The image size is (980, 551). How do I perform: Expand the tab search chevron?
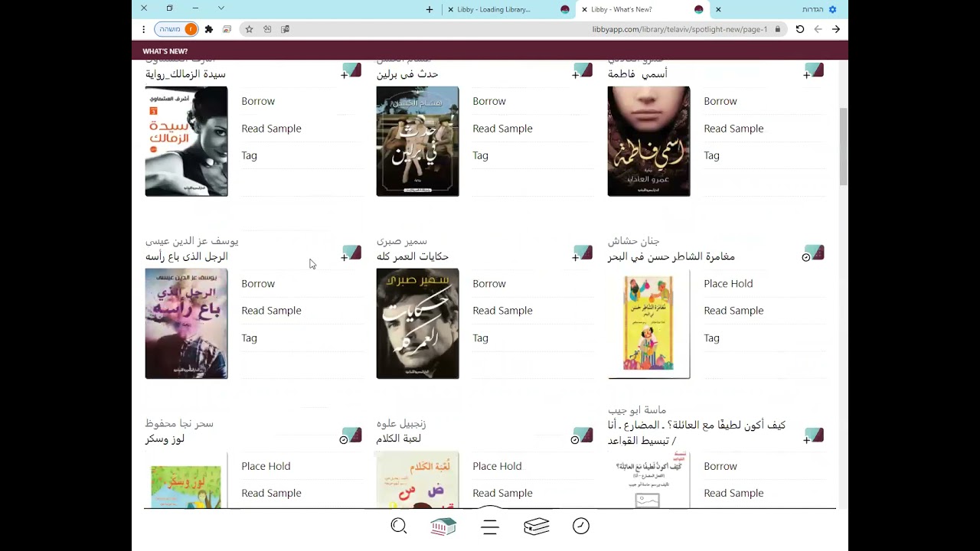click(x=221, y=8)
